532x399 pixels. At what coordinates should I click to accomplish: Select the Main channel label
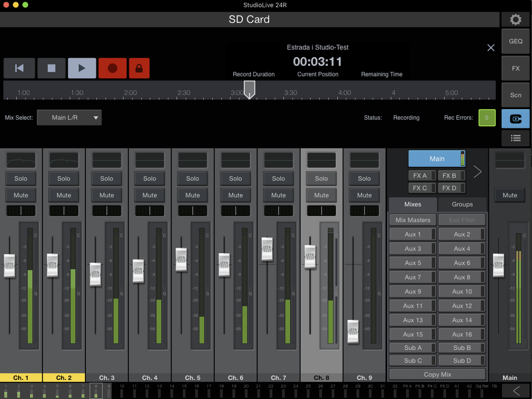point(510,377)
